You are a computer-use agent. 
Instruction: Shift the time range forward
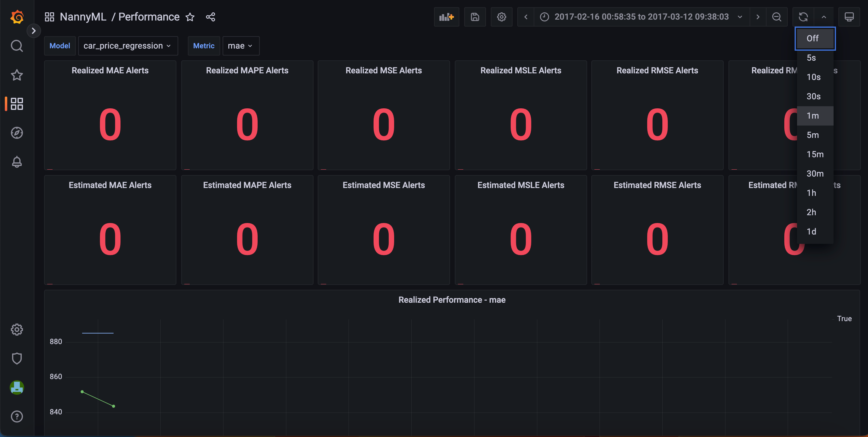pos(758,17)
